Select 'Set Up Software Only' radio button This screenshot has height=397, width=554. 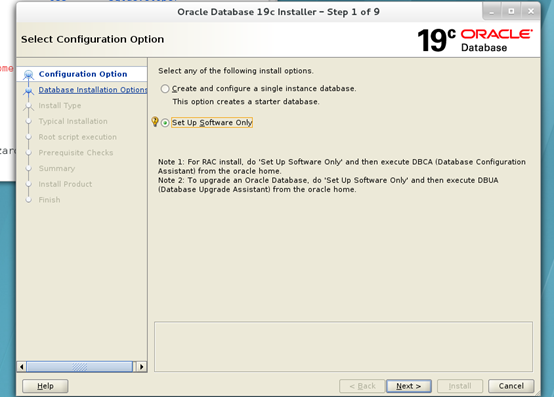pos(165,123)
